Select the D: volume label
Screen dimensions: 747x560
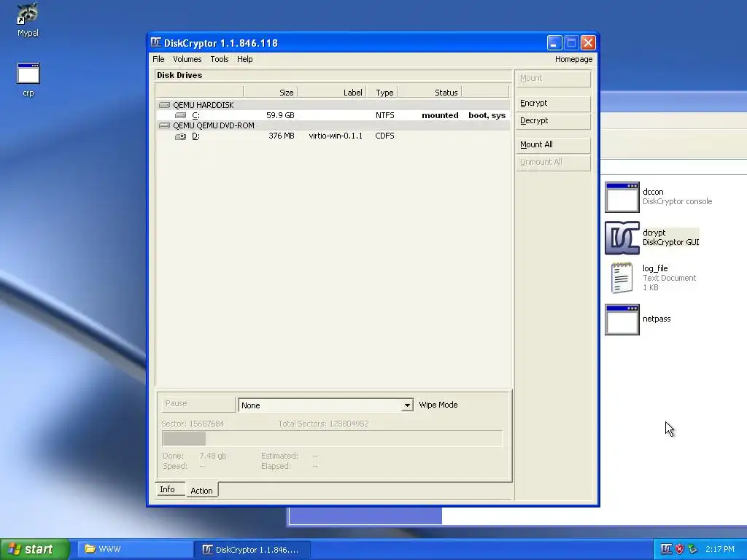[x=196, y=136]
